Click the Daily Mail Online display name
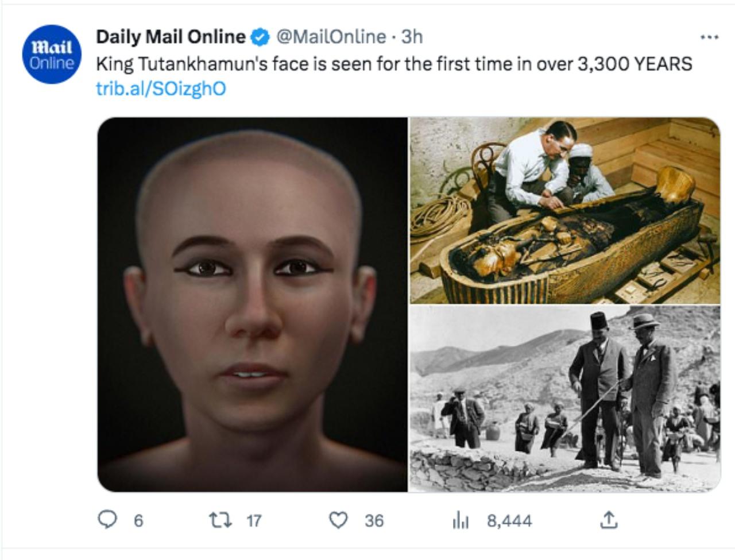This screenshot has height=560, width=735. click(x=171, y=37)
